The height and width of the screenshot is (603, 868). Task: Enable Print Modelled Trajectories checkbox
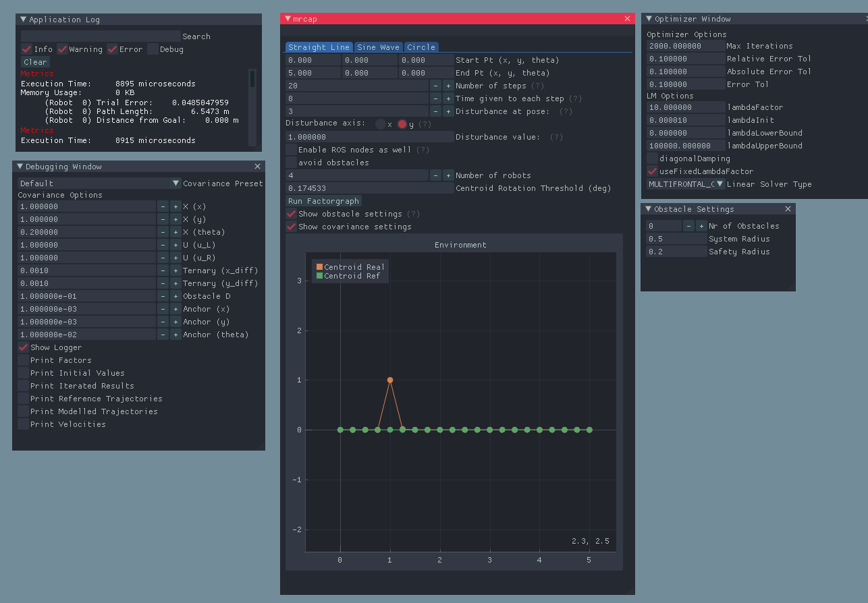(x=23, y=411)
